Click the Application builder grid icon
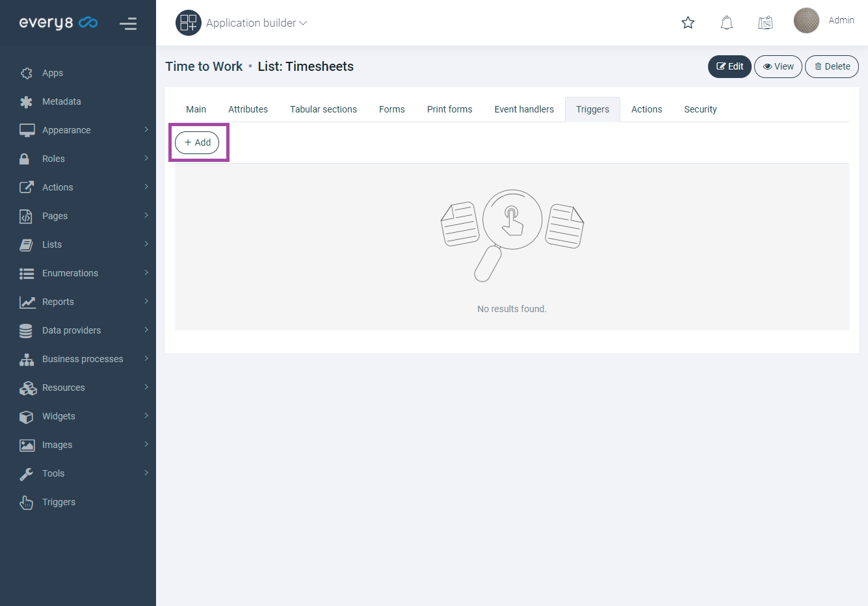This screenshot has height=606, width=868. 189,23
